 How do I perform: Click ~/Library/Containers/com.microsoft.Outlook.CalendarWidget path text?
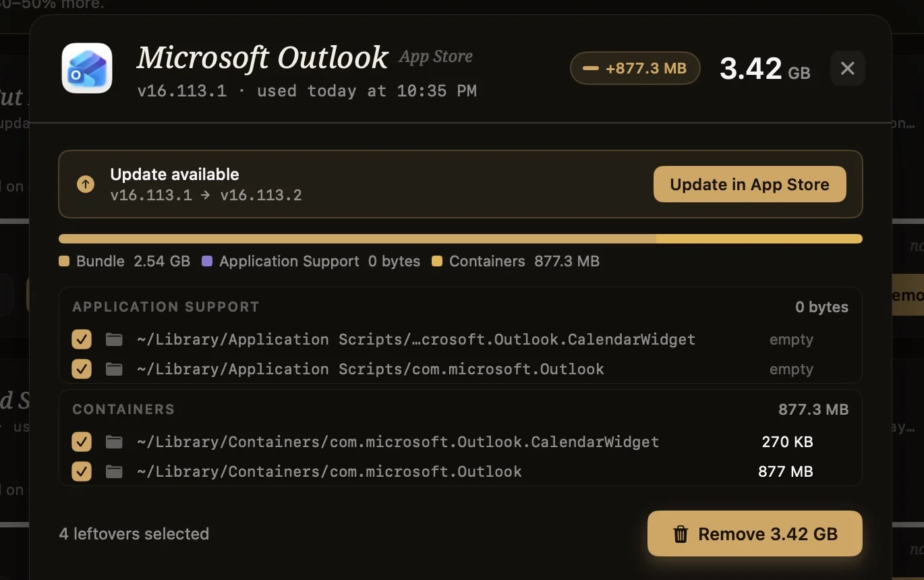[398, 442]
